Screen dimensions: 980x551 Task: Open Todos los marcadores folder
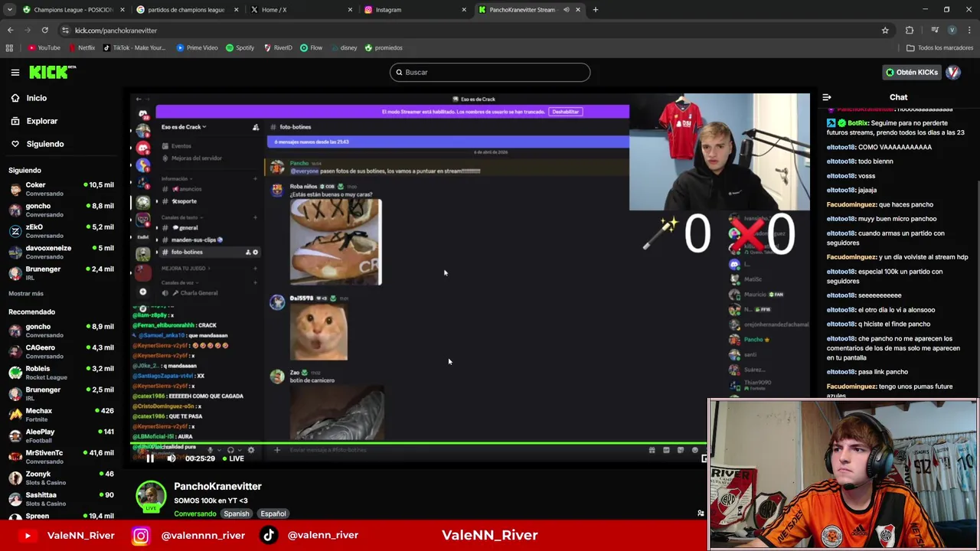pos(939,47)
